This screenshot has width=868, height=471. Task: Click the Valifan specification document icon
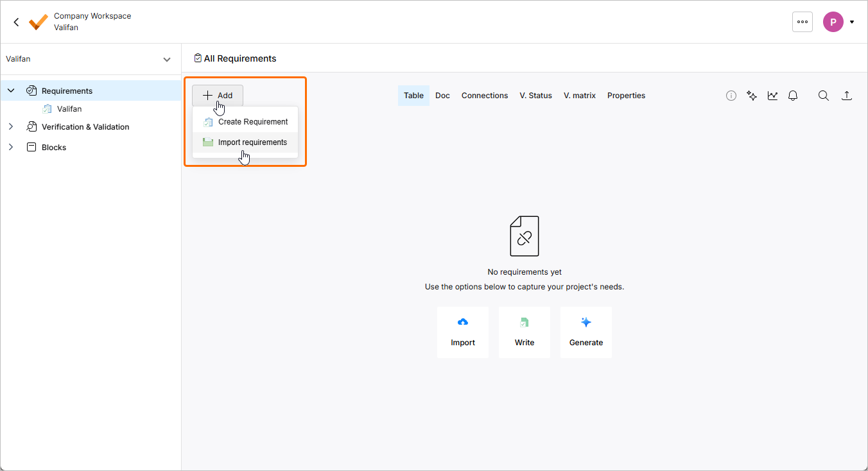click(x=48, y=109)
